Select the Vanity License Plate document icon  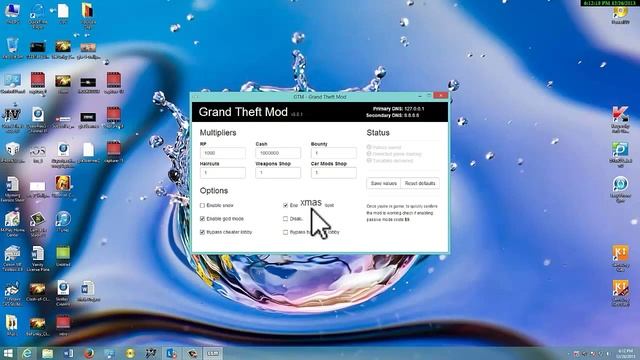(x=38, y=258)
